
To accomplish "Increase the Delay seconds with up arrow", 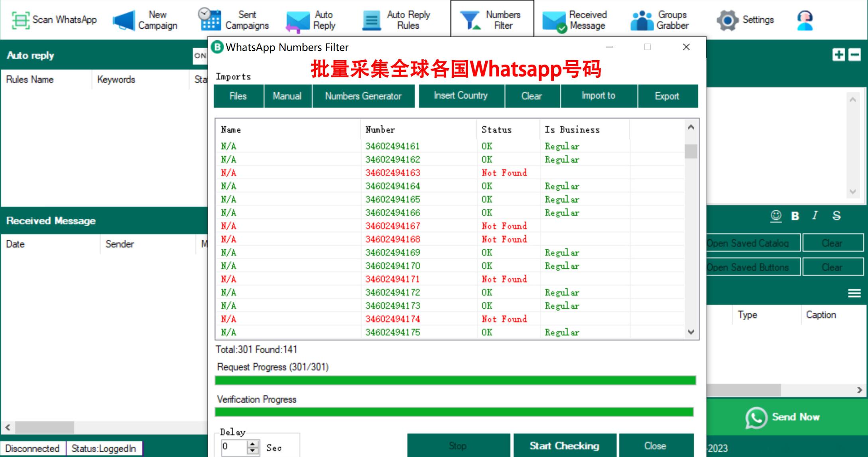I will [253, 443].
